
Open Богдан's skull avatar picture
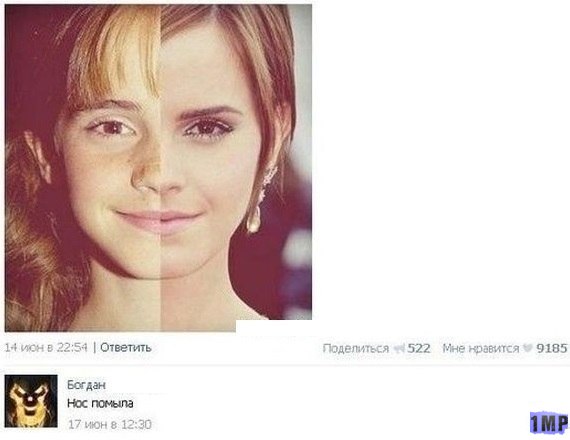(31, 401)
